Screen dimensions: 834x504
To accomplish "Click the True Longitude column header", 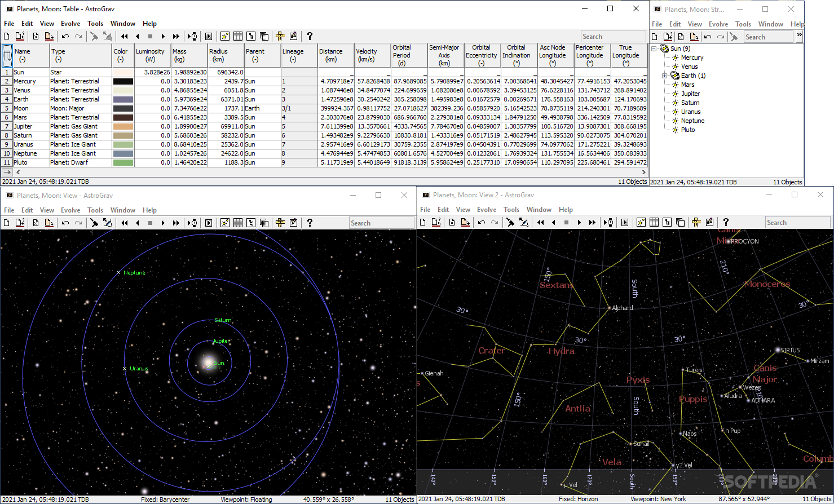I will (629, 55).
